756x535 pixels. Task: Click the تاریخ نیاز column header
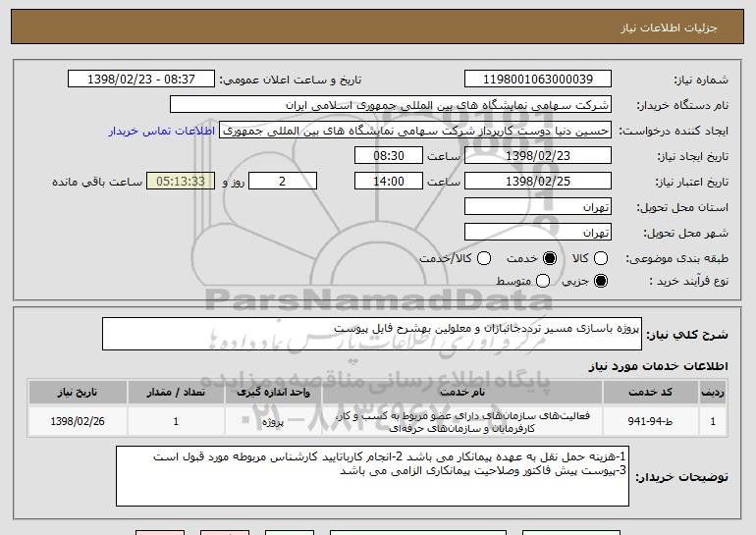[78, 393]
